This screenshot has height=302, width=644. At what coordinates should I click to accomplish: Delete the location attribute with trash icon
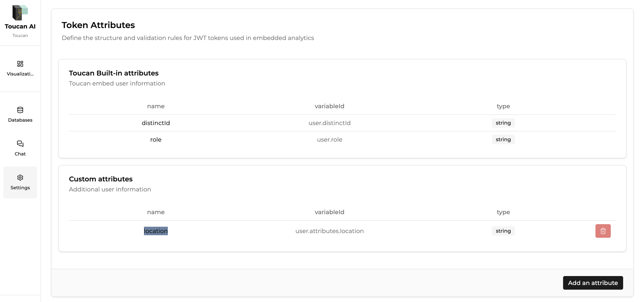point(603,231)
